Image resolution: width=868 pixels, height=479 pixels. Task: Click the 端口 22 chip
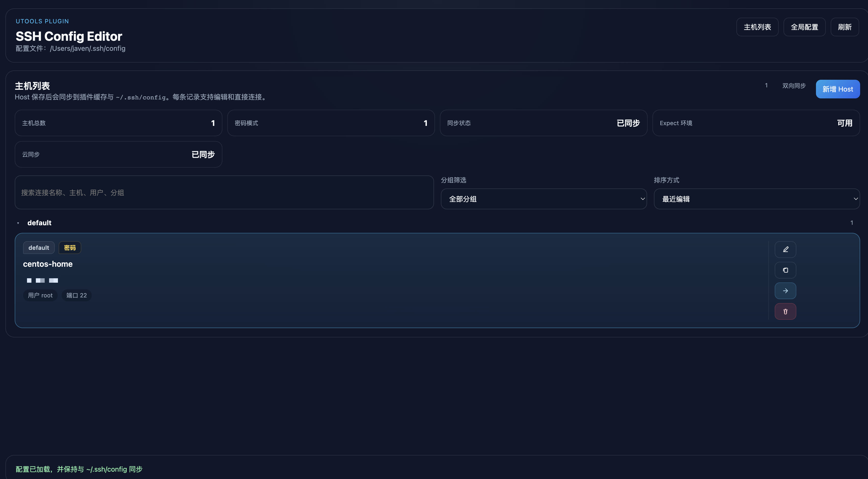point(77,295)
